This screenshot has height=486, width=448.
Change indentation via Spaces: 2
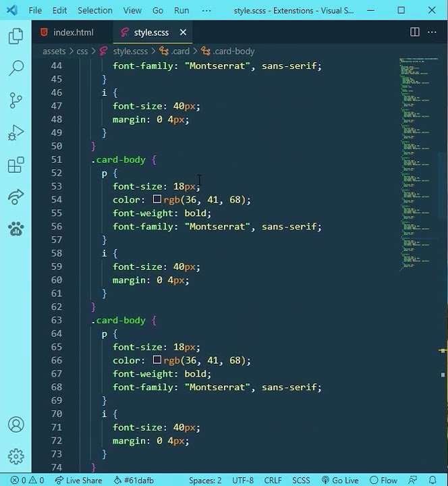pos(205,480)
